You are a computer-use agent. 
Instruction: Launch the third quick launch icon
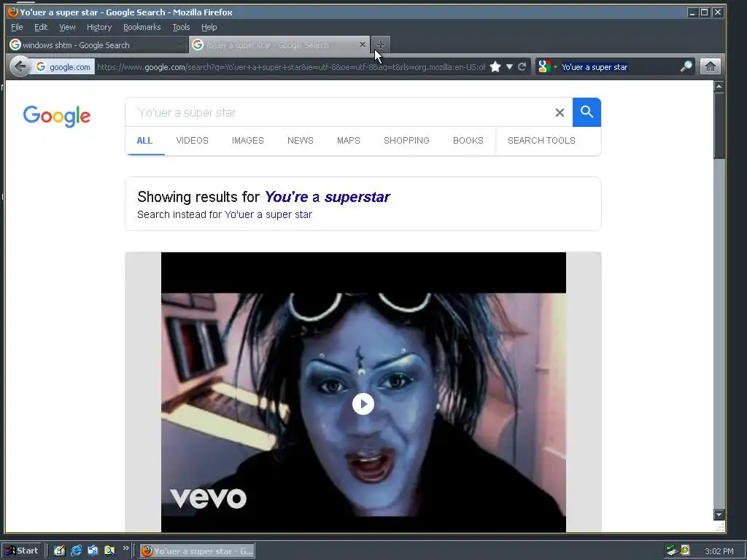click(93, 551)
